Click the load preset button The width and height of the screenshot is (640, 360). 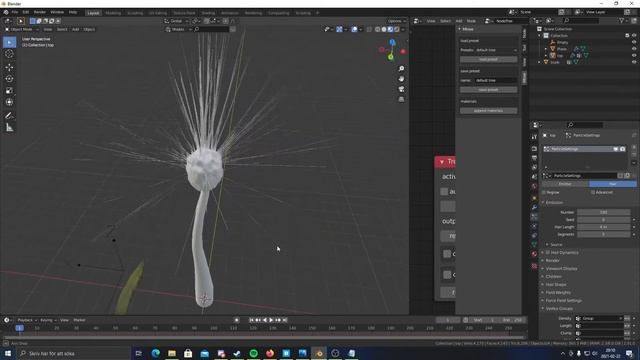489,60
